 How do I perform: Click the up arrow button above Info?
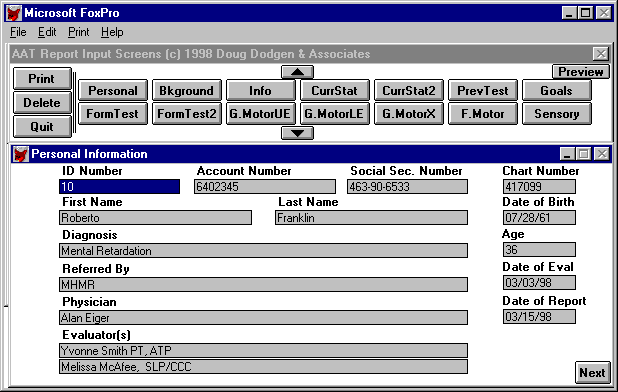coord(298,72)
